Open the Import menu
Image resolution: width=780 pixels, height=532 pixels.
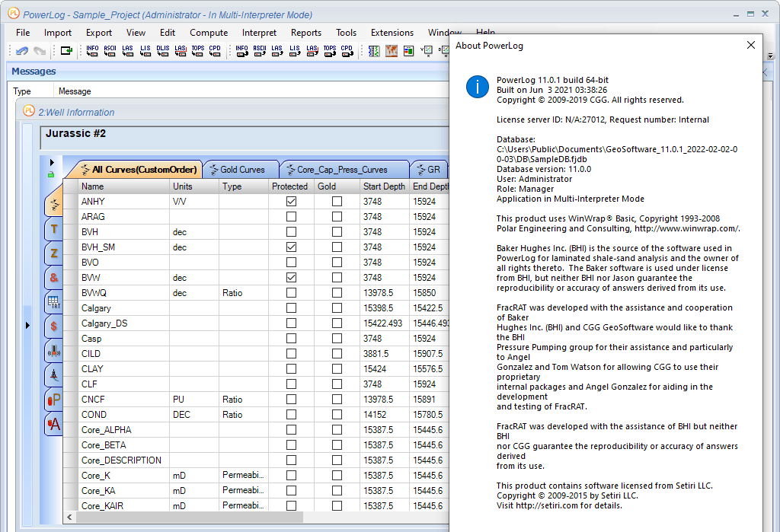point(58,33)
